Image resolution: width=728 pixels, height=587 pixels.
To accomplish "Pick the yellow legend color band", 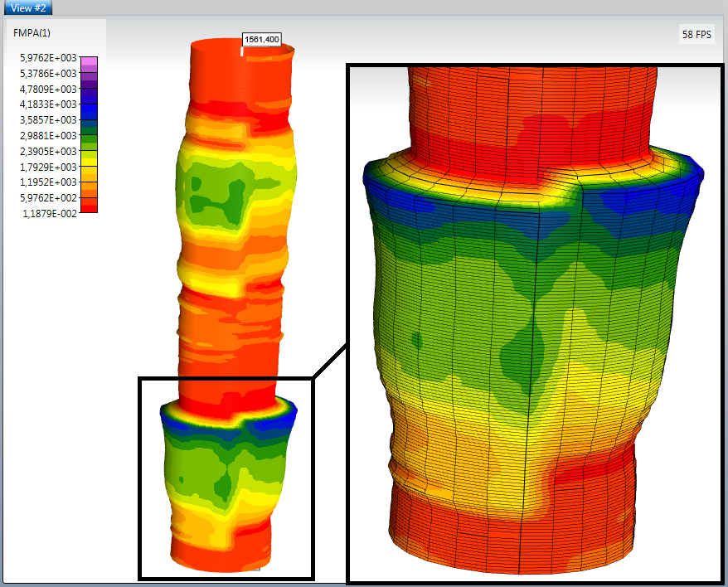I will 89,161.
